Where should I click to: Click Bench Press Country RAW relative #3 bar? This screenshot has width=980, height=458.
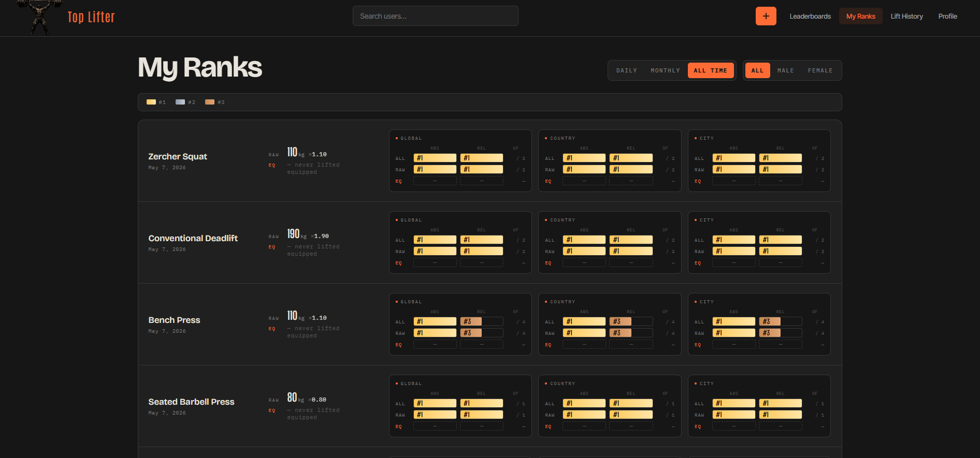coord(631,333)
